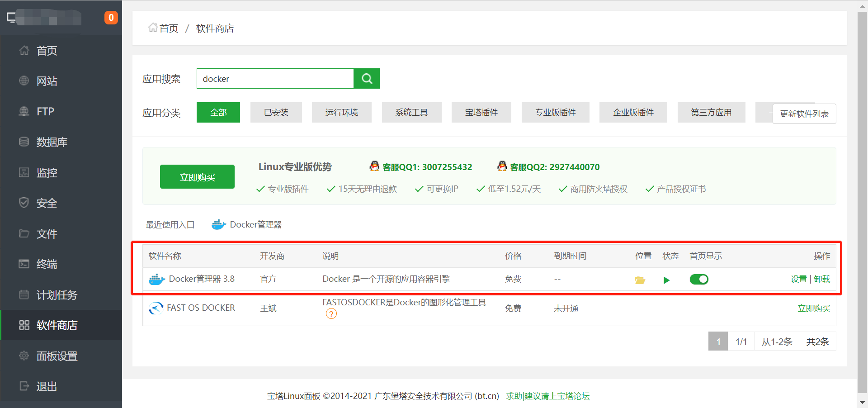868x408 pixels.
Task: Click 设置 for Docker管理器
Action: tap(798, 279)
